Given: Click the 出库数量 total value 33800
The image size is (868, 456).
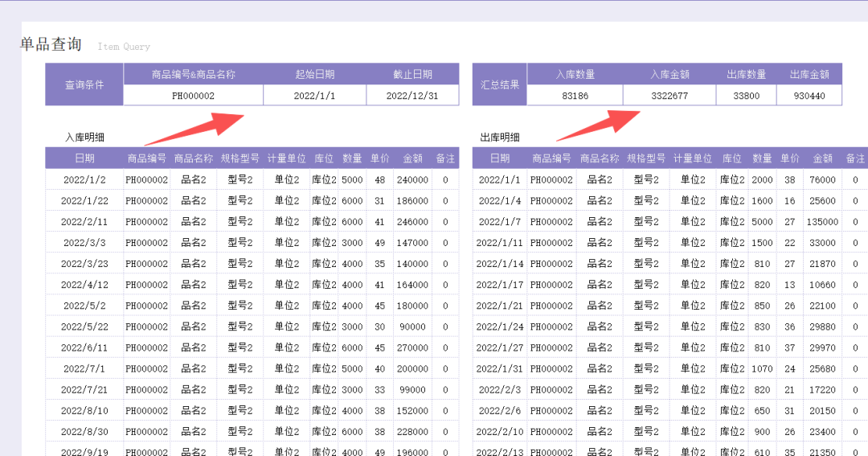Looking at the screenshot, I should 746,96.
